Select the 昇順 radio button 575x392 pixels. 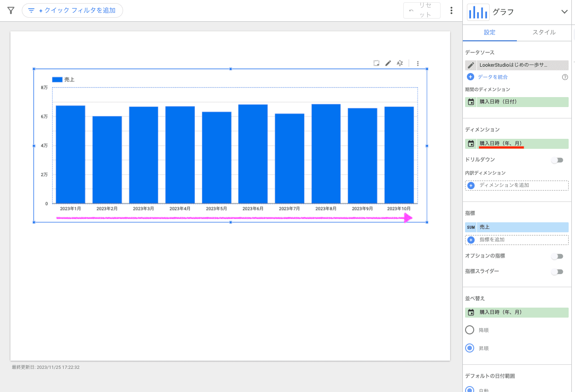[x=470, y=348]
